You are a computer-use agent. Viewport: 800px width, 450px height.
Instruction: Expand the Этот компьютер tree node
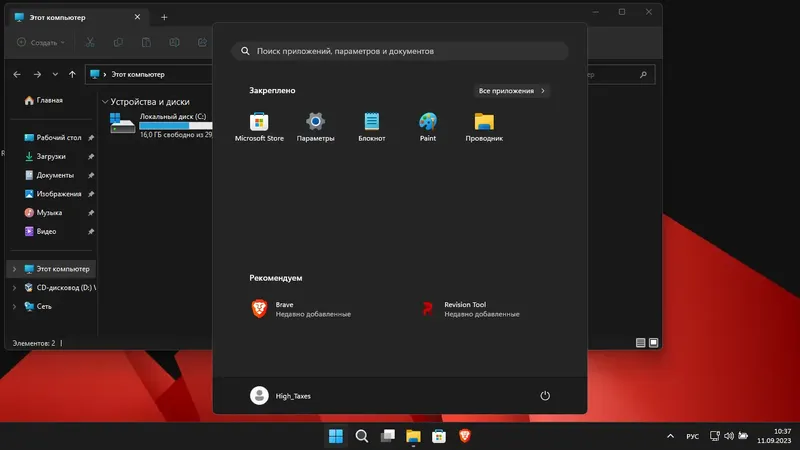(x=14, y=269)
